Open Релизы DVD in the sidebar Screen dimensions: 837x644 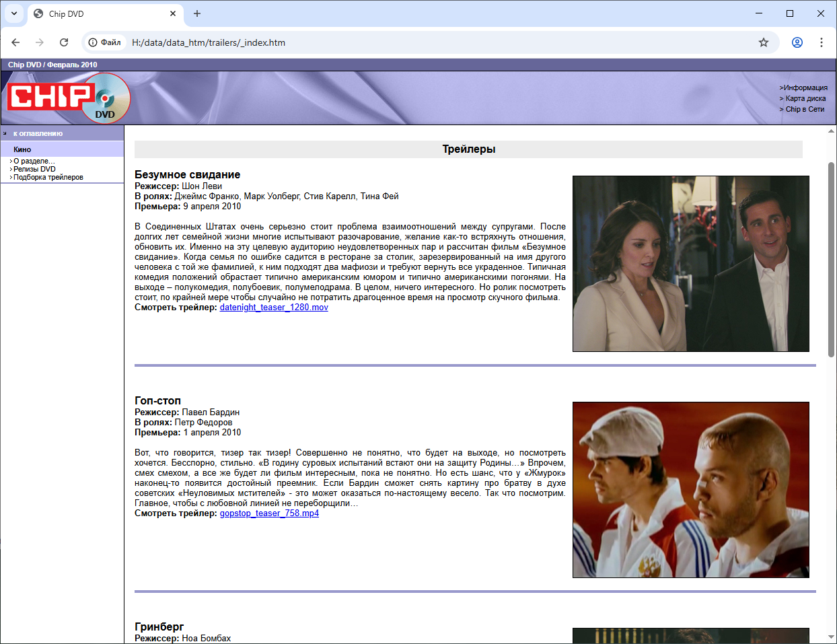point(34,169)
